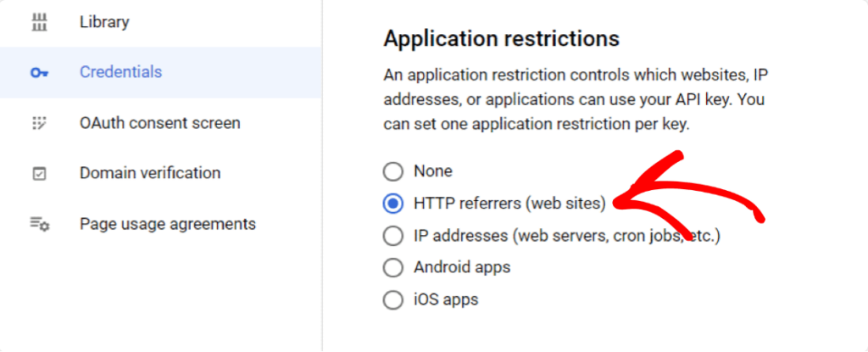Open Domain verification in sidebar
The image size is (868, 352).
pos(160,174)
